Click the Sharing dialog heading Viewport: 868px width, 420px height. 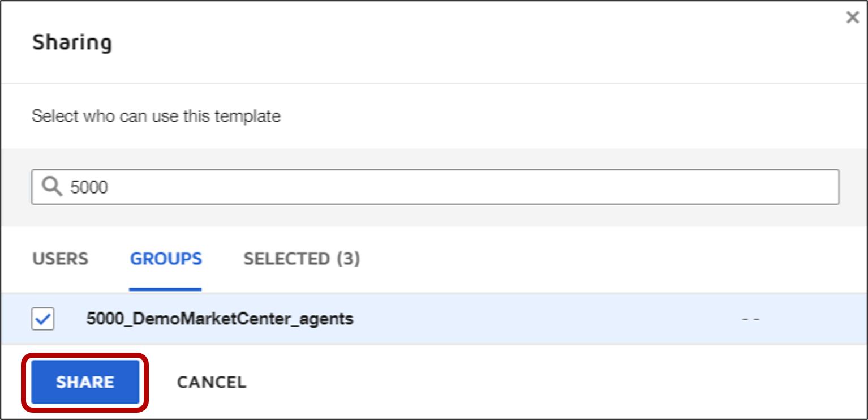[x=72, y=42]
